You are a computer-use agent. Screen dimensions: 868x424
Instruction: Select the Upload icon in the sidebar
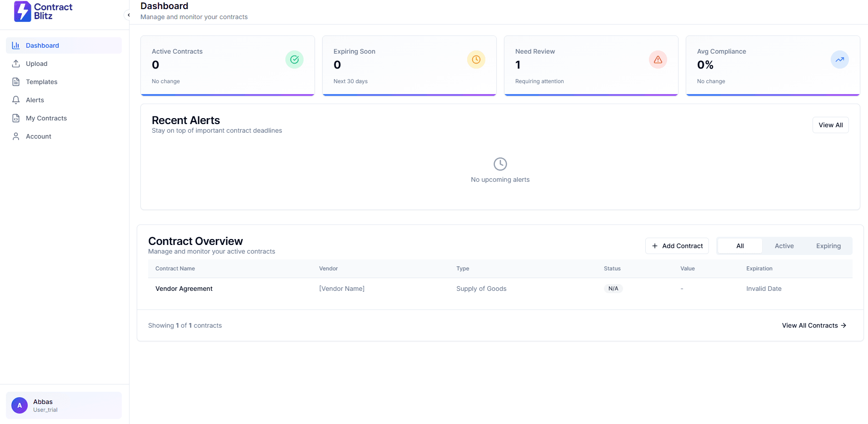tap(15, 63)
